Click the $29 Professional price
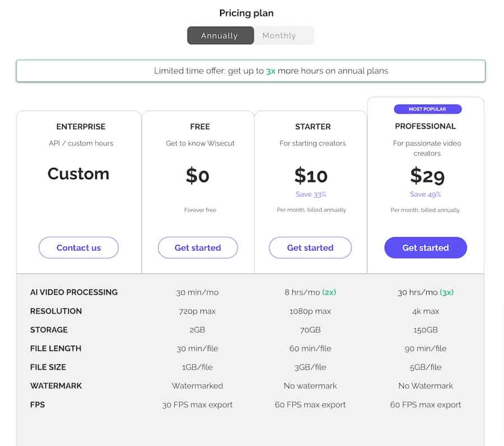The height and width of the screenshot is (446, 504). click(x=427, y=176)
